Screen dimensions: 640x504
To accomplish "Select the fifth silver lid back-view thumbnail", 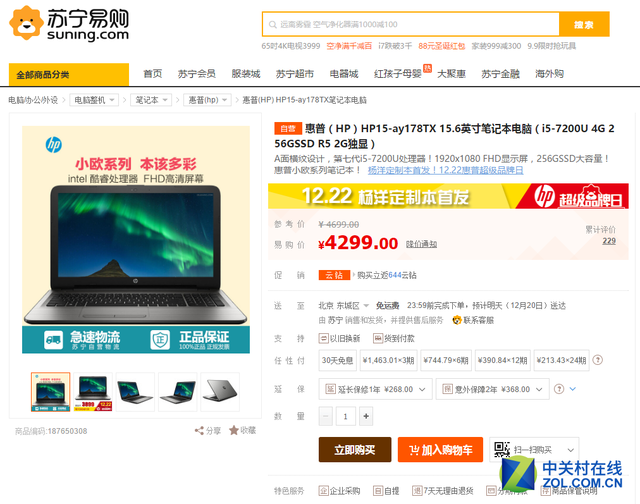I will point(220,392).
